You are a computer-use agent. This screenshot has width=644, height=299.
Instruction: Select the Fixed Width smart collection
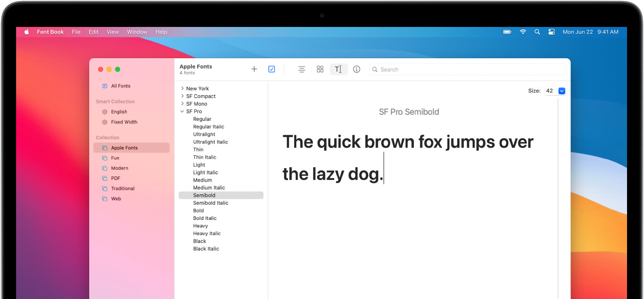pos(124,122)
